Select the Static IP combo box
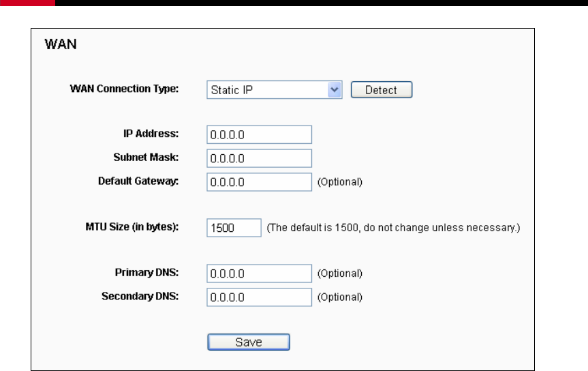 click(274, 90)
